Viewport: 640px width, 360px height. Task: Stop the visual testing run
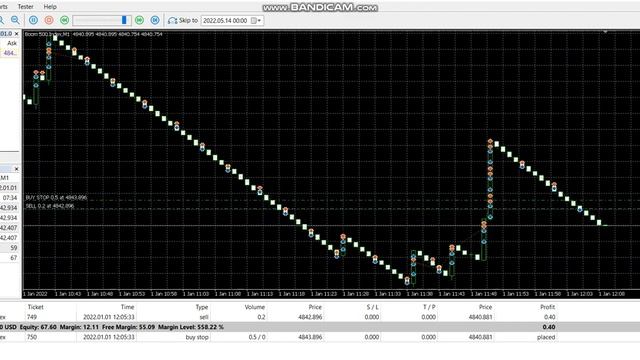49,20
